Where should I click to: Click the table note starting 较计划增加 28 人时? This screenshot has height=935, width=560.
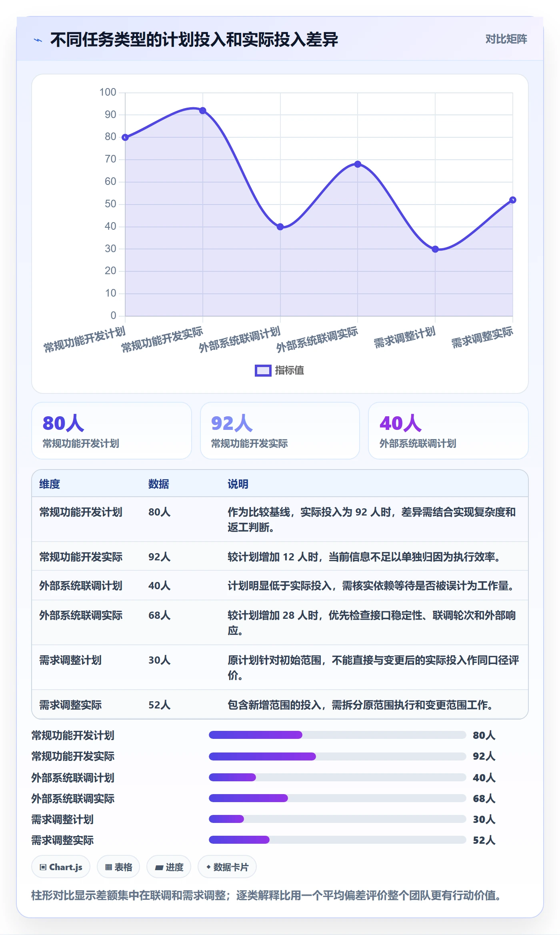(x=372, y=623)
